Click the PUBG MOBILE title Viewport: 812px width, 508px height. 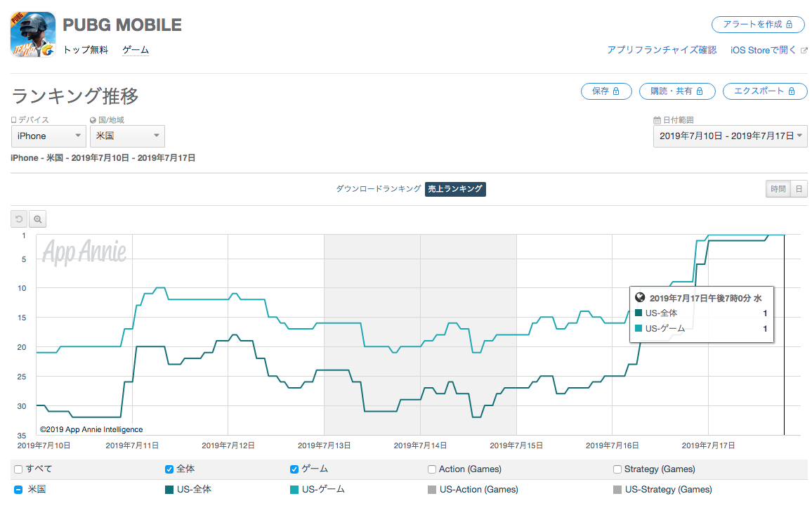[122, 25]
